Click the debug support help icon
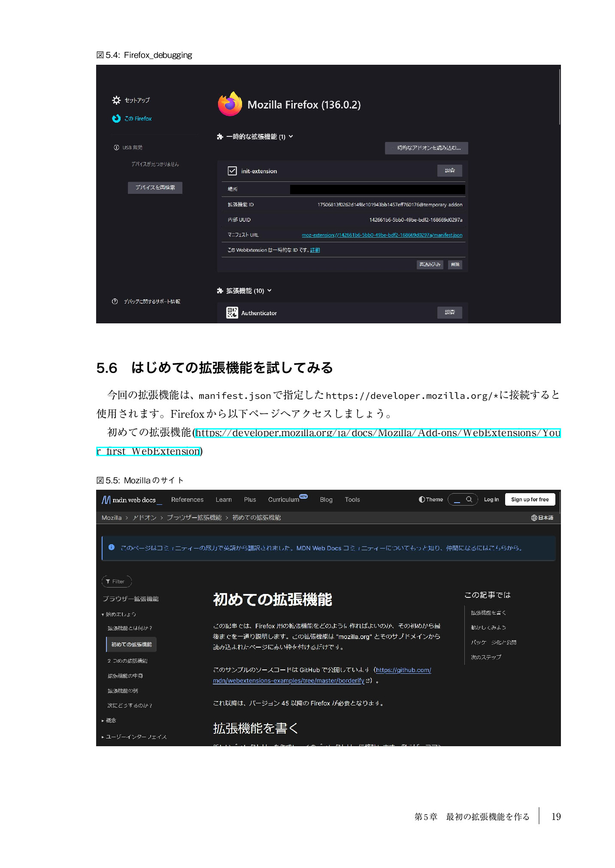 coord(115,301)
